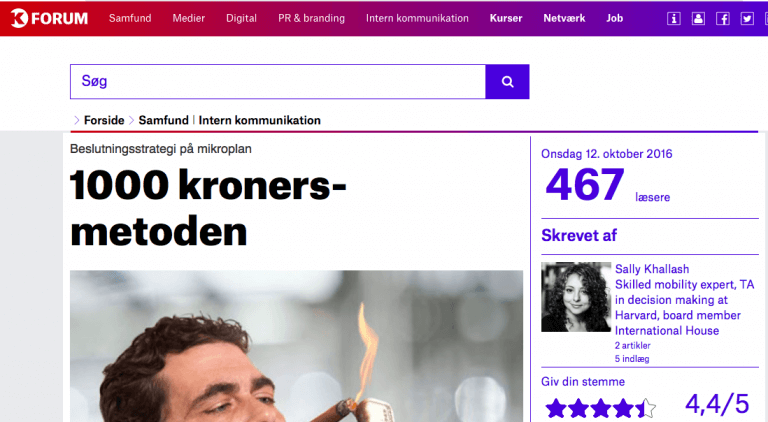768x422 pixels.
Task: Click the K Forum logo
Action: click(49, 18)
